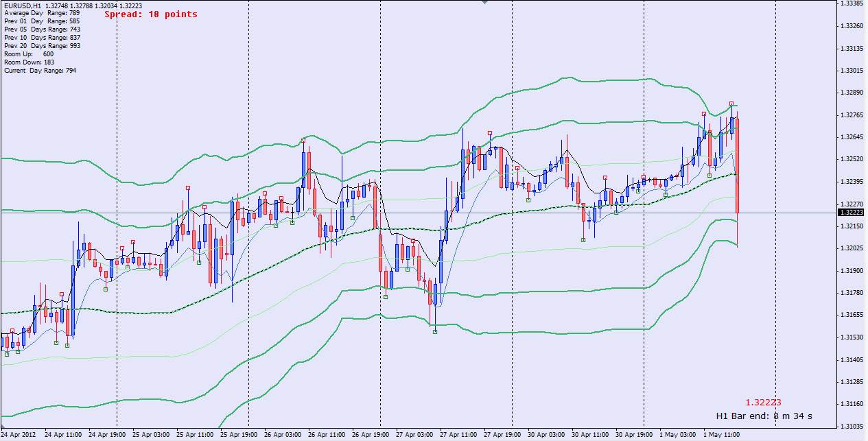The height and width of the screenshot is (441, 868).
Task: Click the '25 Apr 03:00' time label
Action: click(x=151, y=435)
